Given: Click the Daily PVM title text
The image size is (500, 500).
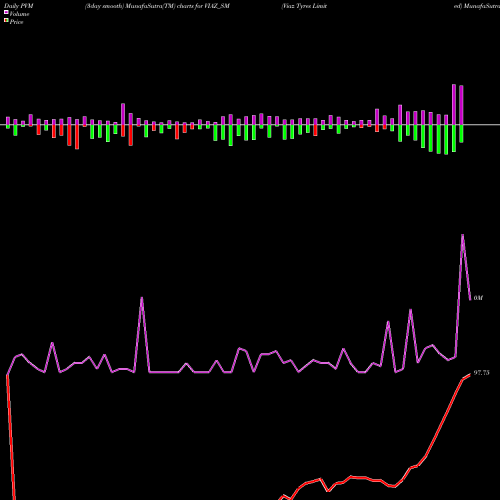Looking at the screenshot, I should point(19,6).
